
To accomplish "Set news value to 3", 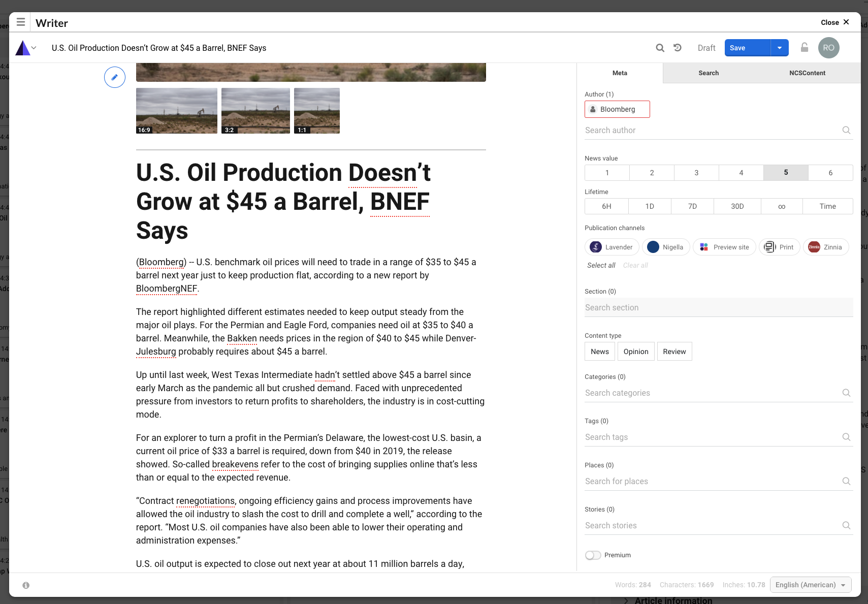I will (696, 173).
